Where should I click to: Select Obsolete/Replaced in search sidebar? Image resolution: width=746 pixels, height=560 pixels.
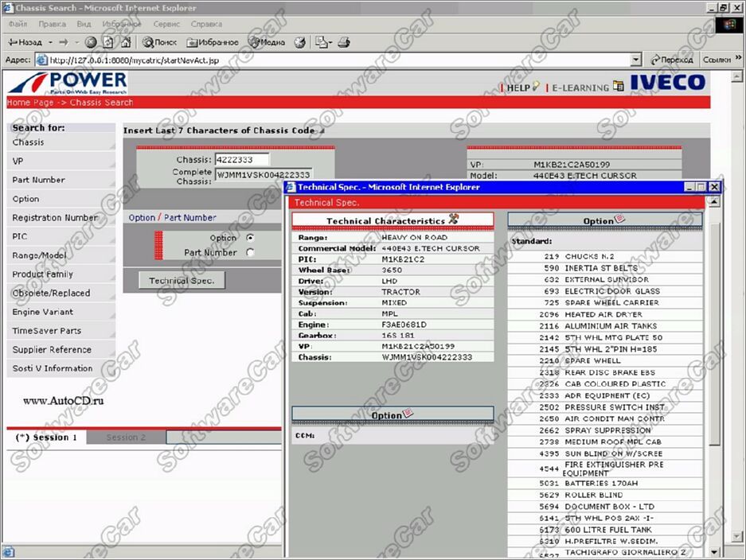pyautogui.click(x=51, y=293)
